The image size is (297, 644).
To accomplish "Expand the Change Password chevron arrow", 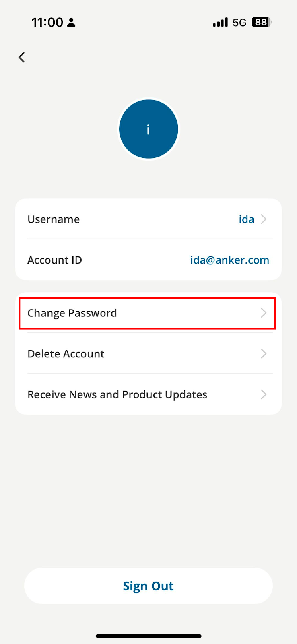I will [264, 313].
